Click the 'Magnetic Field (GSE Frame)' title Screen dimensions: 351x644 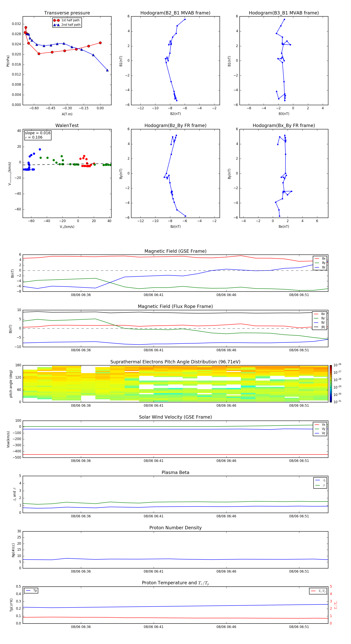coord(175,251)
